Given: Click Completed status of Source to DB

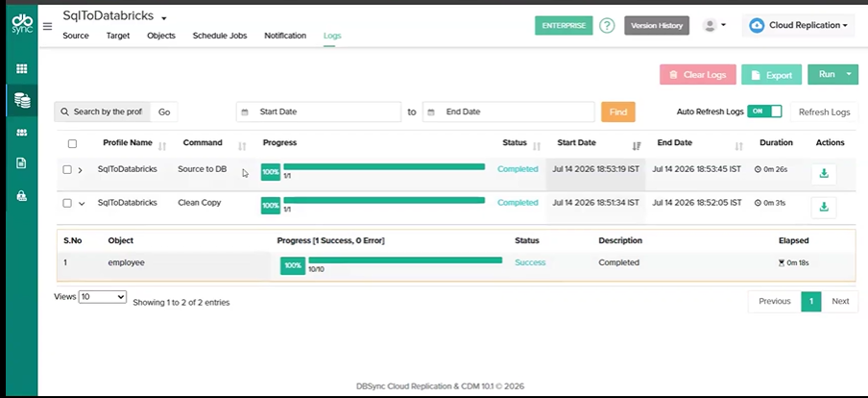Looking at the screenshot, I should (518, 169).
